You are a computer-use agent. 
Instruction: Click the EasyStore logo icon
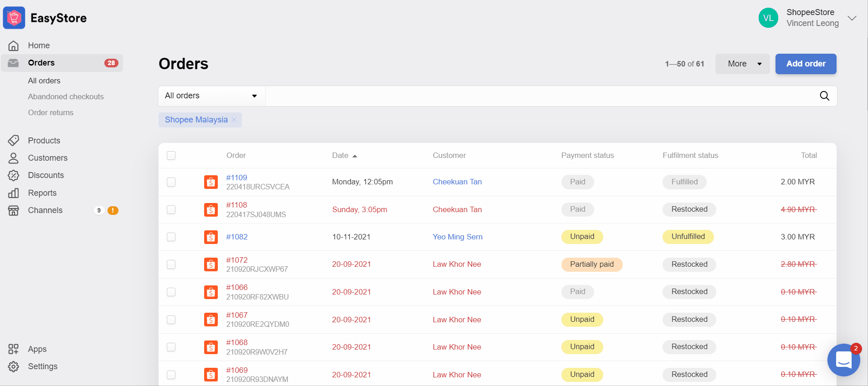click(14, 18)
